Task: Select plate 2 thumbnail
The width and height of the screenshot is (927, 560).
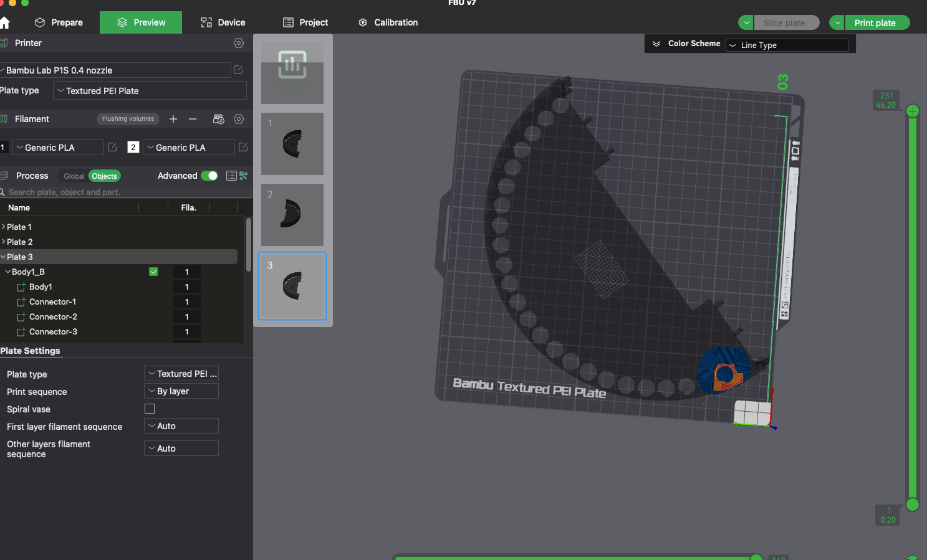Action: (x=292, y=215)
